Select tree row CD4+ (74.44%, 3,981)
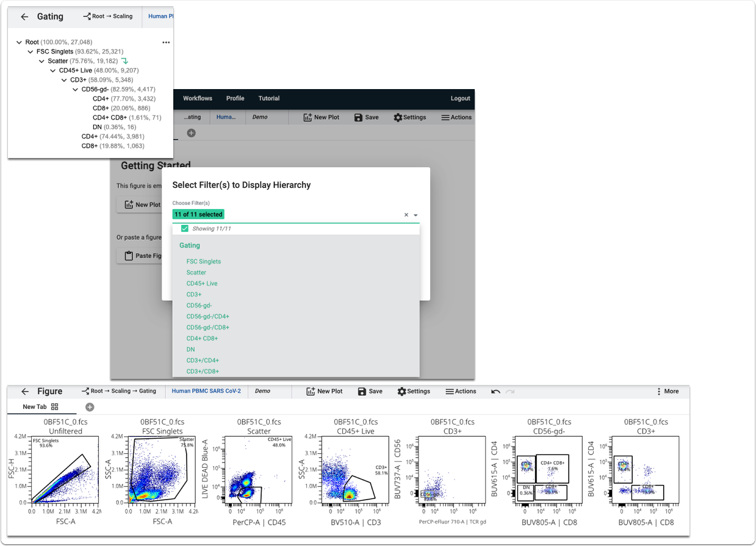The width and height of the screenshot is (756, 546). tap(113, 137)
